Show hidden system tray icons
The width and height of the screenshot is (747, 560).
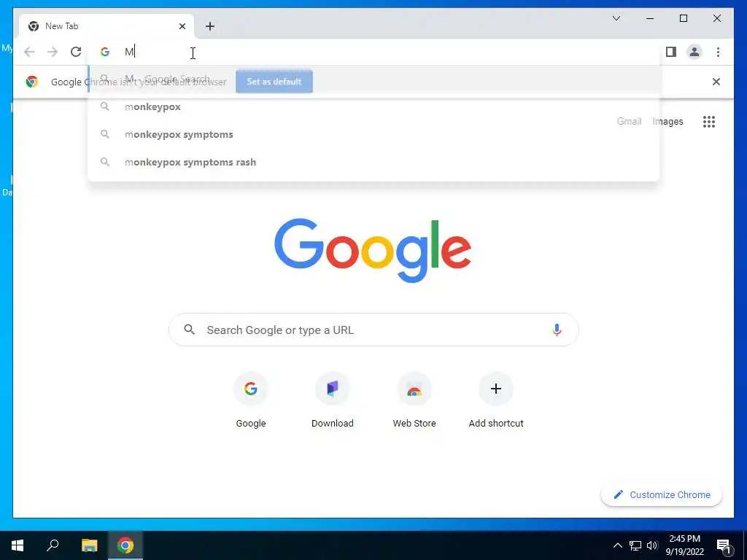pos(617,545)
